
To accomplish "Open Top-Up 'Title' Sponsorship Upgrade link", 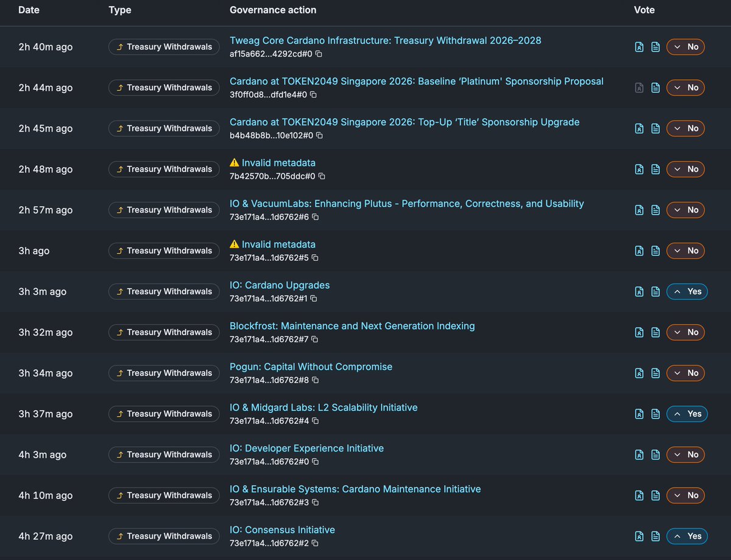I will [404, 122].
